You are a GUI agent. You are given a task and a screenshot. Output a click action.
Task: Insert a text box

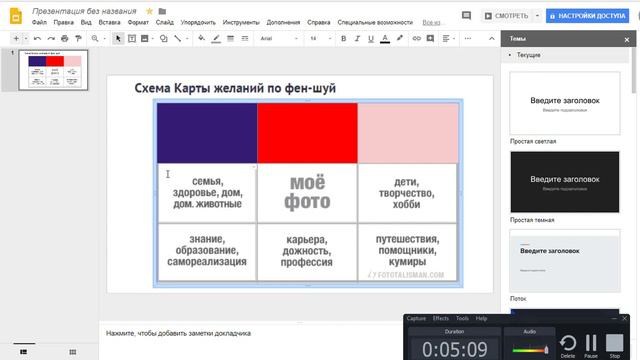[132, 38]
